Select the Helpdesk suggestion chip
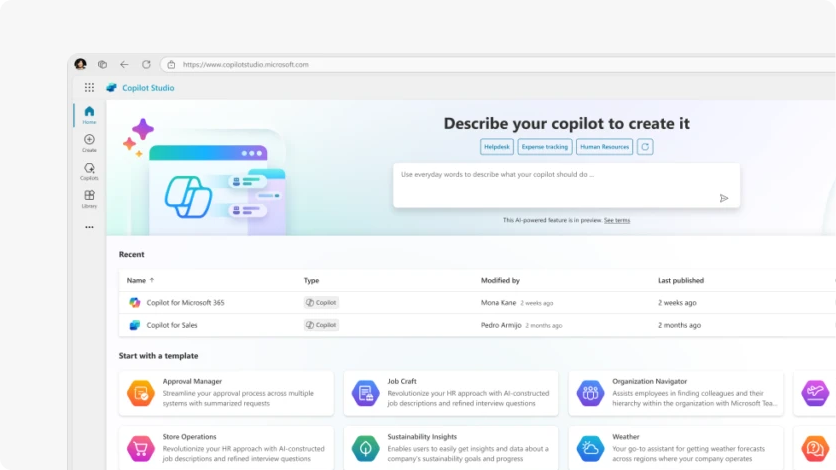The width and height of the screenshot is (836, 470). pos(497,147)
